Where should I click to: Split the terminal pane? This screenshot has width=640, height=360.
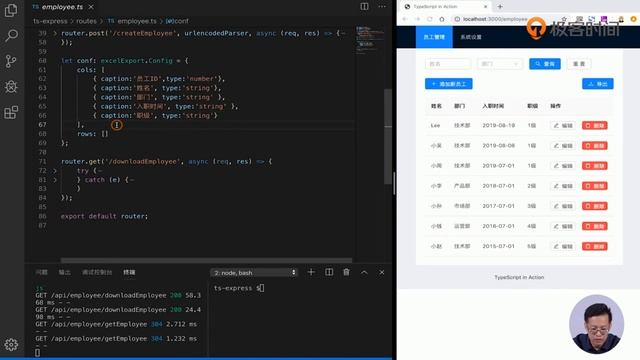pyautogui.click(x=329, y=272)
